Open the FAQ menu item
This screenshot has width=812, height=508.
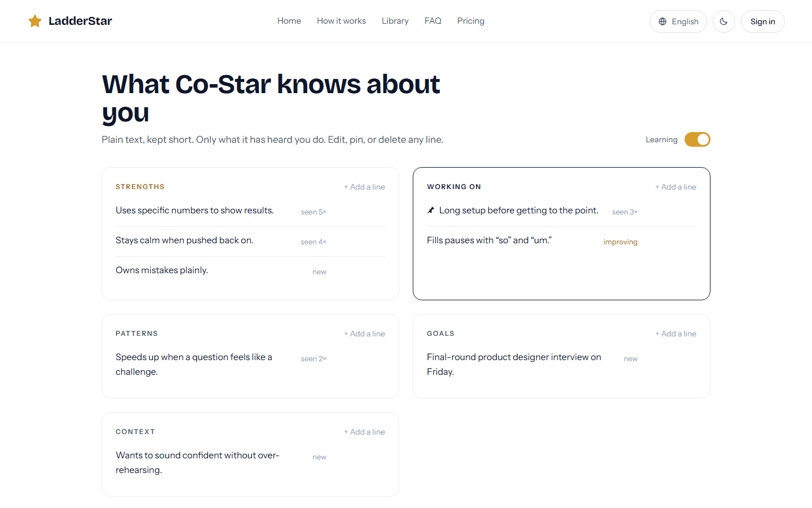point(433,21)
